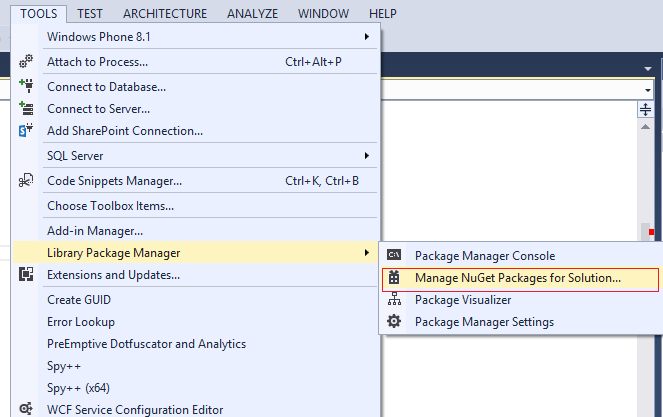
Task: Expand the Windows Phone 8.1 submenu arrow
Action: 367,37
